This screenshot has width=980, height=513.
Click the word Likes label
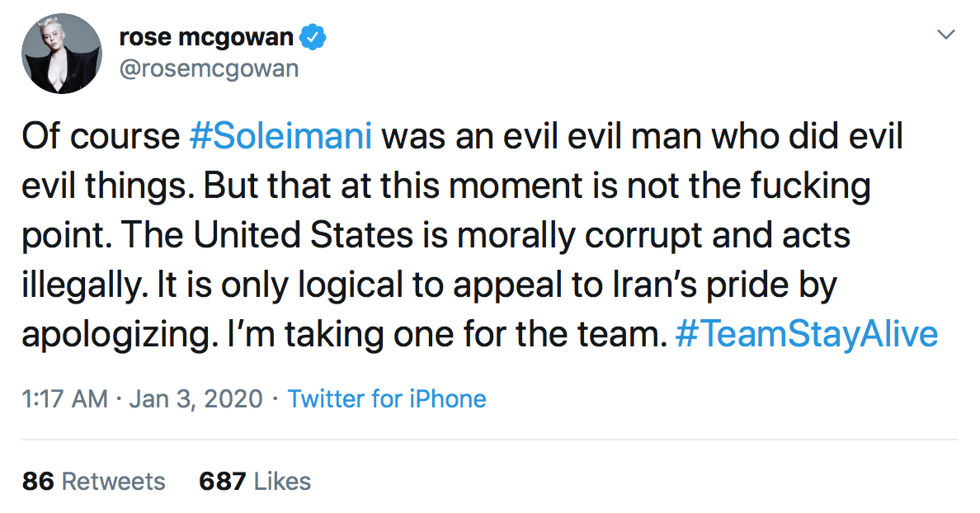pyautogui.click(x=282, y=481)
